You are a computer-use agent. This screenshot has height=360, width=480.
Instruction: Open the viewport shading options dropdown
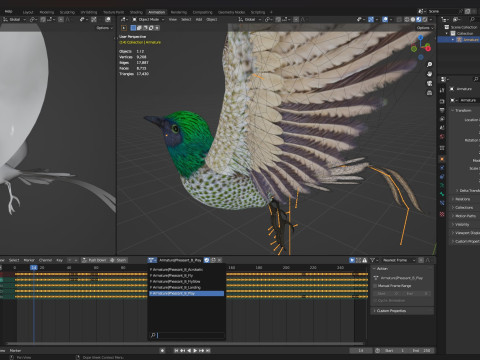[431, 20]
